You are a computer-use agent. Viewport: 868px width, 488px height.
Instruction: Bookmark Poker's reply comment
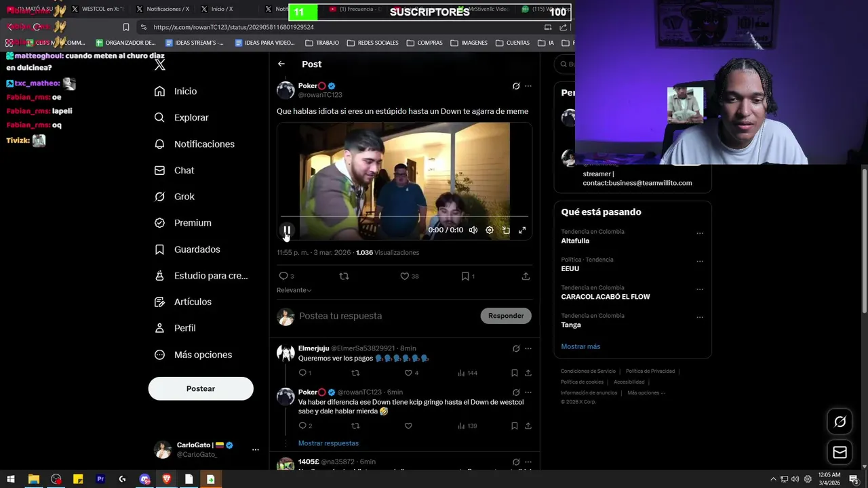515,426
